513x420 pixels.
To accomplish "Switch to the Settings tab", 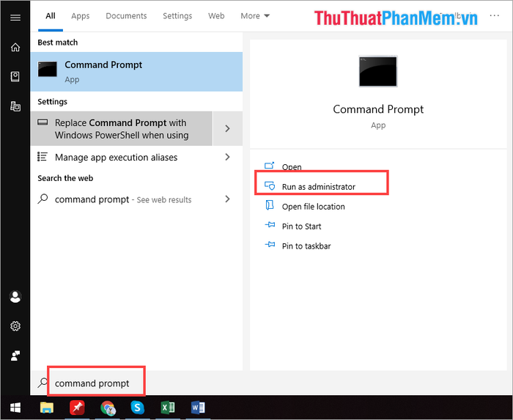I will [177, 15].
